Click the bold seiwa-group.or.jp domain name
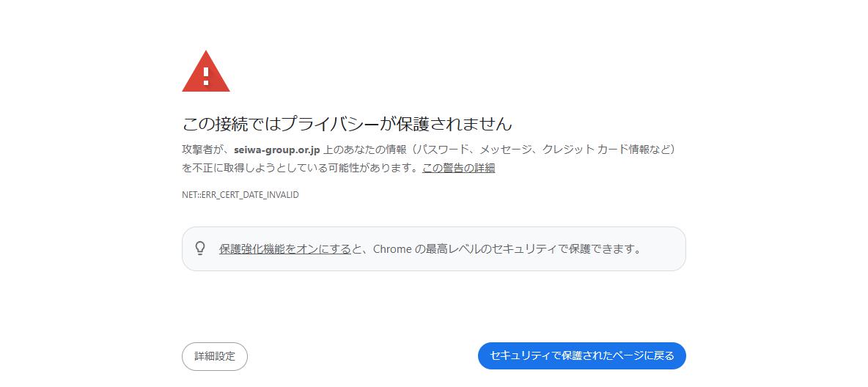Screen dimensions: 868x387 (x=277, y=150)
